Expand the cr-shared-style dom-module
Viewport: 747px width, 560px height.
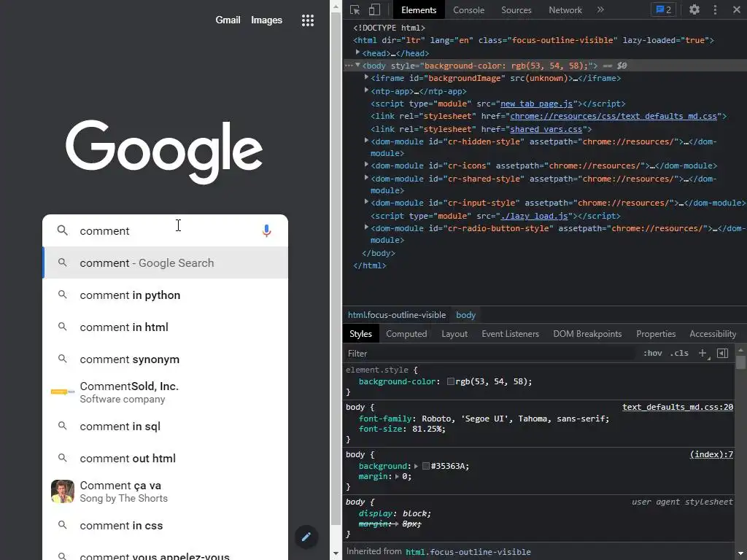click(366, 178)
